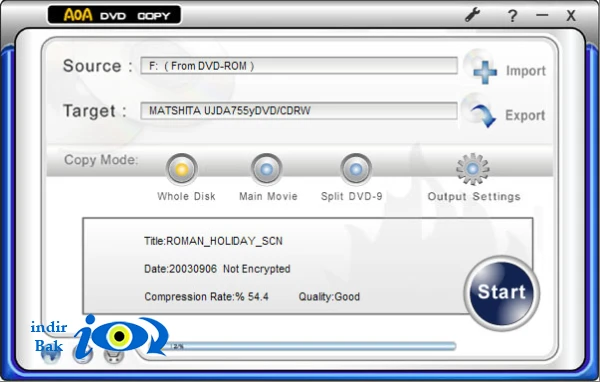Screen dimensions: 600x382
Task: Click the Compression Rate:% 54.4 text
Action: tap(206, 297)
